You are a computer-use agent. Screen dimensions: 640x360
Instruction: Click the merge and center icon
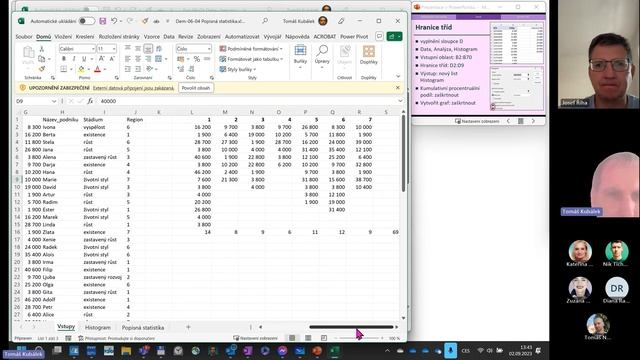159,59
